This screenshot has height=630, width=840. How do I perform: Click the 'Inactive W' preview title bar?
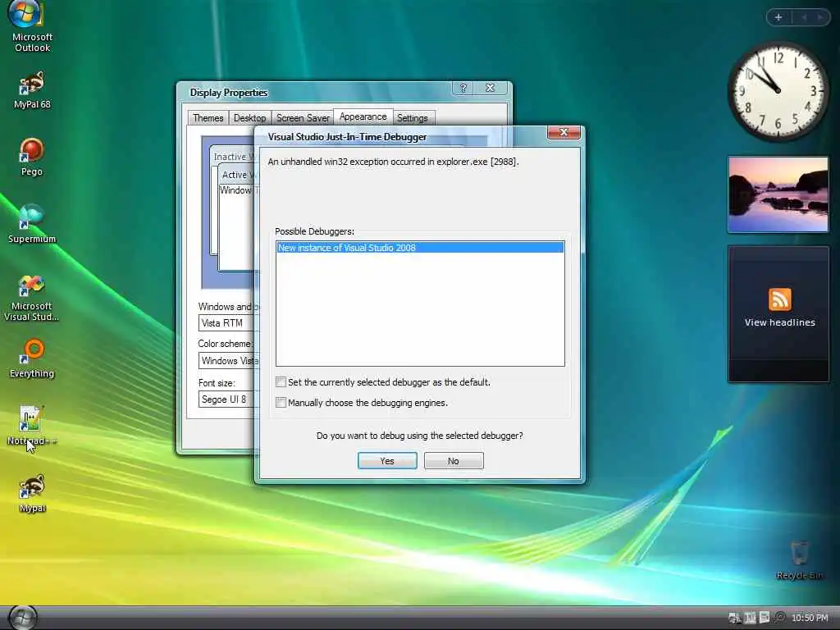coord(233,157)
